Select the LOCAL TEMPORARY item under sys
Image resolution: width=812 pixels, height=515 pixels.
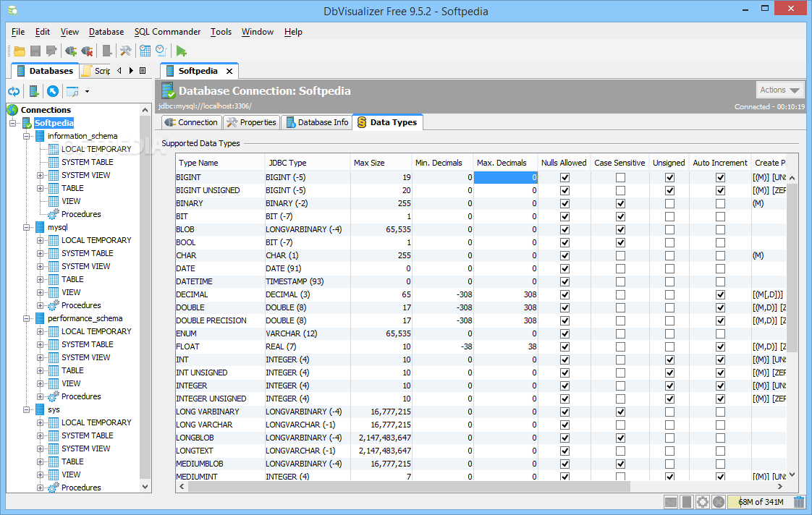click(x=96, y=422)
